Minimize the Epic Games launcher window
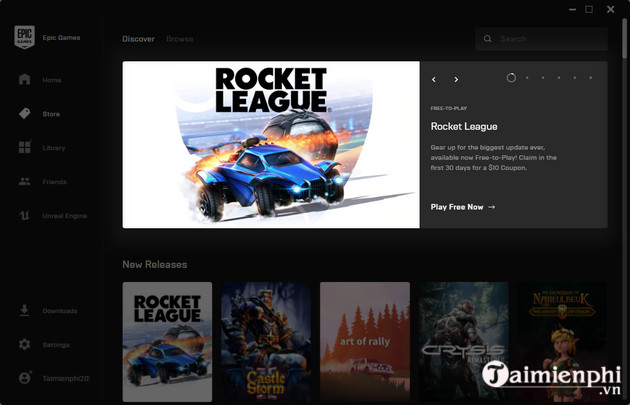 coord(572,9)
